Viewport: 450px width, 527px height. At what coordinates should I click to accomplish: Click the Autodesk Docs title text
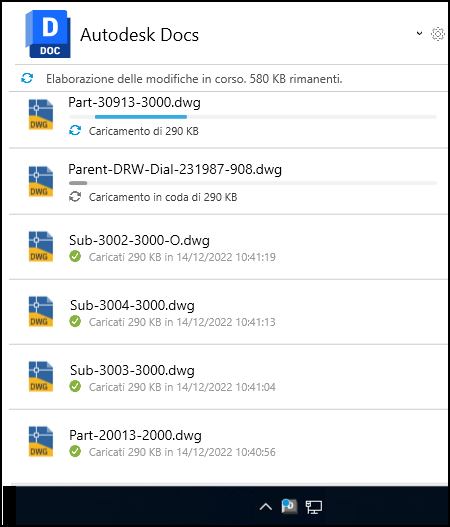139,35
